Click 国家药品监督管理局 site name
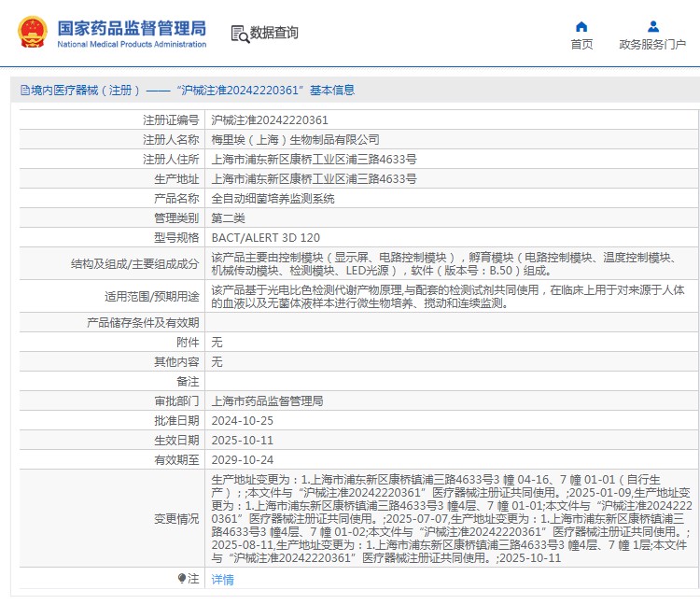This screenshot has height=604, width=700. click(x=132, y=28)
